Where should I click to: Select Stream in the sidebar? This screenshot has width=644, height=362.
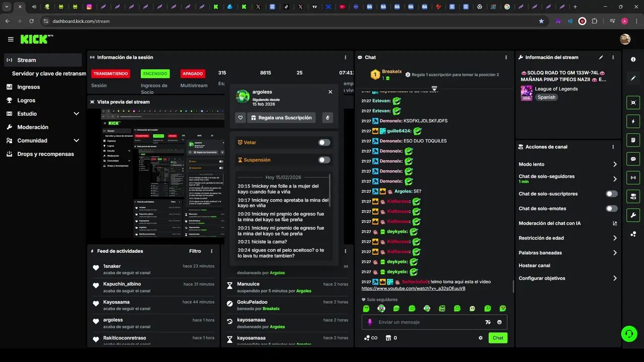click(x=43, y=60)
